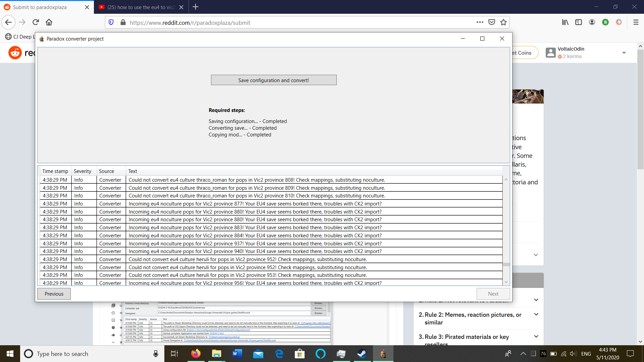Viewport: 644px width, 362px height.
Task: Switch to YouTube eu4 to vic2 tab
Action: coord(141,7)
